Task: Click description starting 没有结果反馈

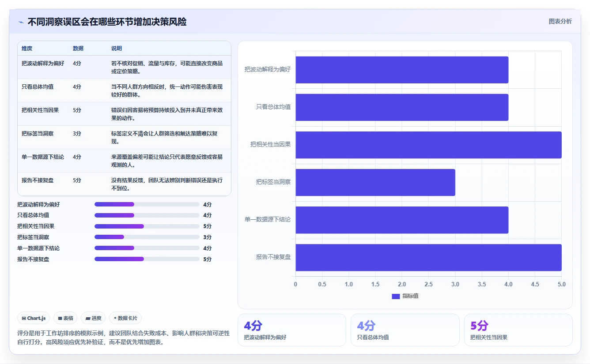Action: (167, 184)
